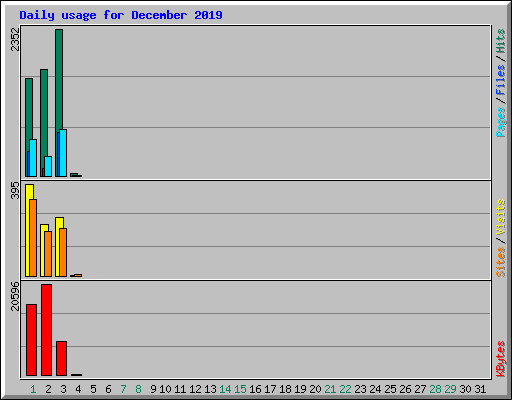This screenshot has height=400, width=512.
Task: Click green day '14' on the x-axis
Action: pyautogui.click(x=225, y=389)
